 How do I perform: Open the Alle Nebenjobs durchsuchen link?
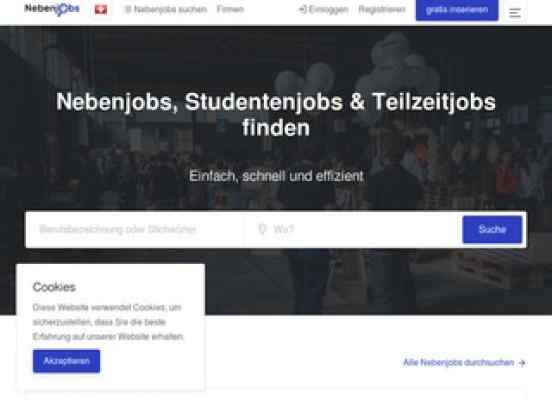(x=464, y=362)
